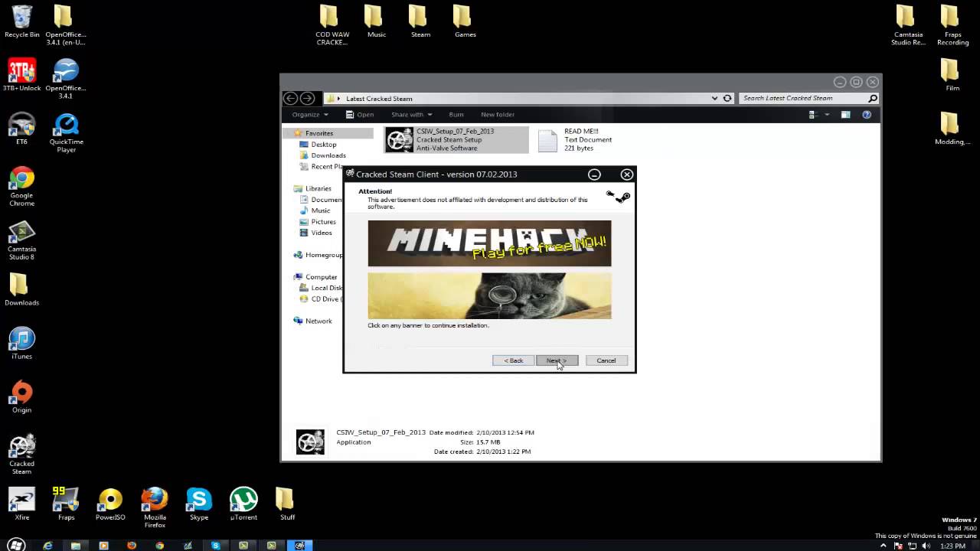This screenshot has width=980, height=551.
Task: Select the CSIW_Setup_07_Feb_2013 file
Action: (x=456, y=139)
